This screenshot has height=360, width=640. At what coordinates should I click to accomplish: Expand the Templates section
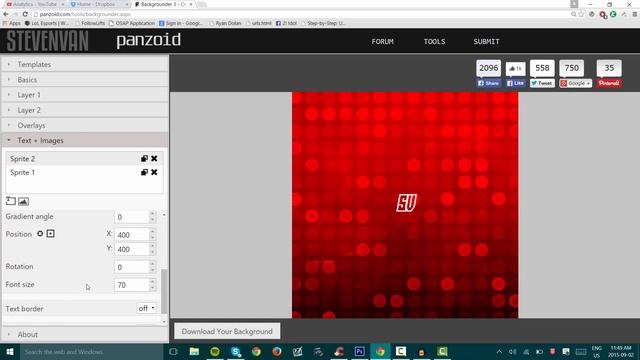[x=85, y=64]
